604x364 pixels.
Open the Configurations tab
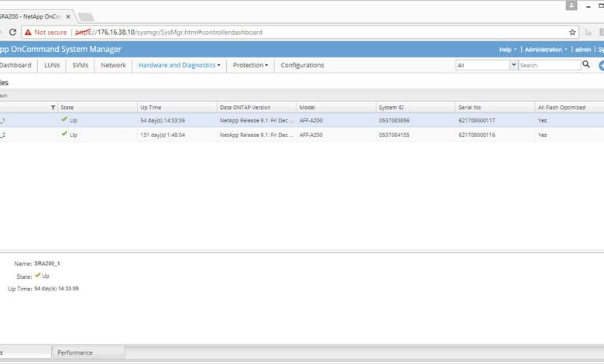pyautogui.click(x=302, y=65)
